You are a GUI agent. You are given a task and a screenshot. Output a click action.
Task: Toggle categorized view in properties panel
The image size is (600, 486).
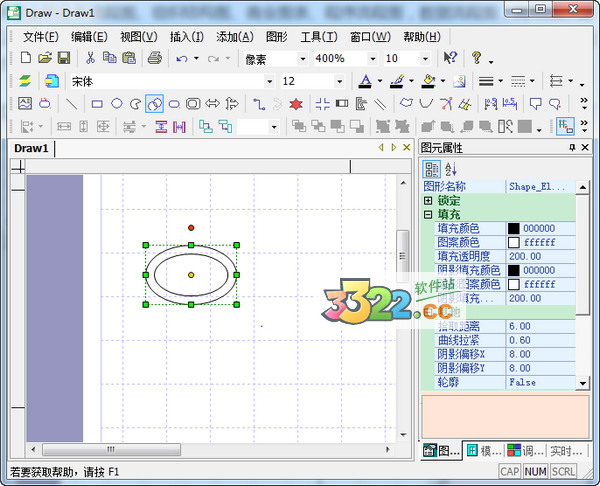pos(432,169)
